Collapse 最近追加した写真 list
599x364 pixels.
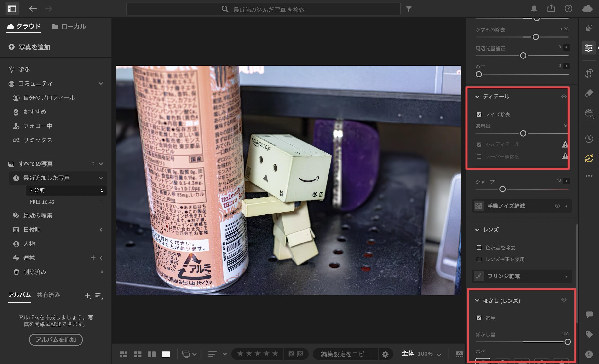[x=101, y=178]
